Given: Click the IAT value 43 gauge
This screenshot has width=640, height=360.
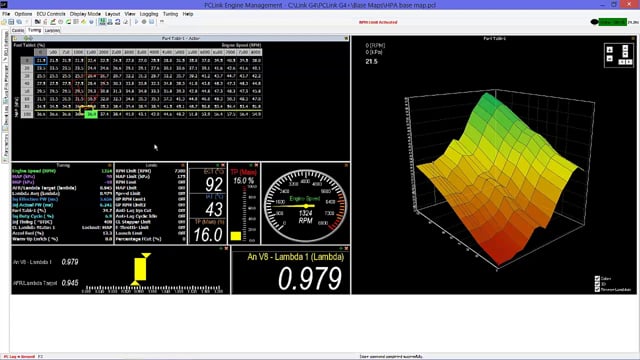Looking at the screenshot, I should pyautogui.click(x=214, y=209).
